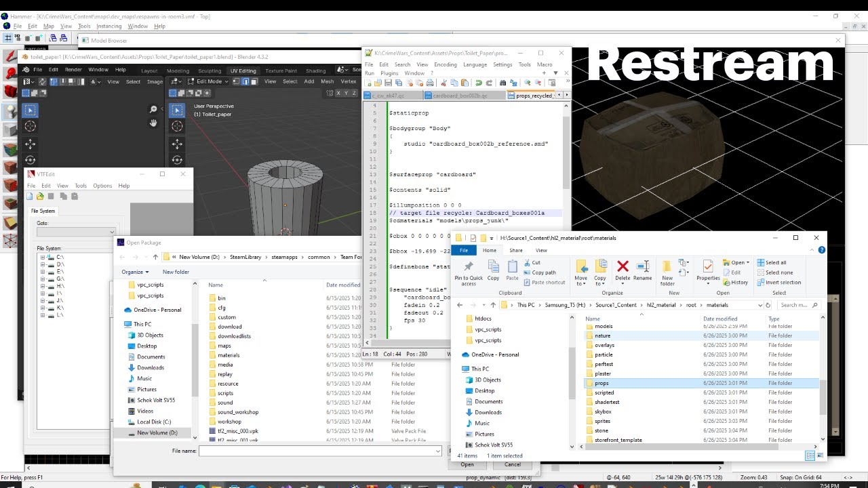The height and width of the screenshot is (488, 868).
Task: Open Blender's Edit Mode dropdown
Action: [209, 81]
